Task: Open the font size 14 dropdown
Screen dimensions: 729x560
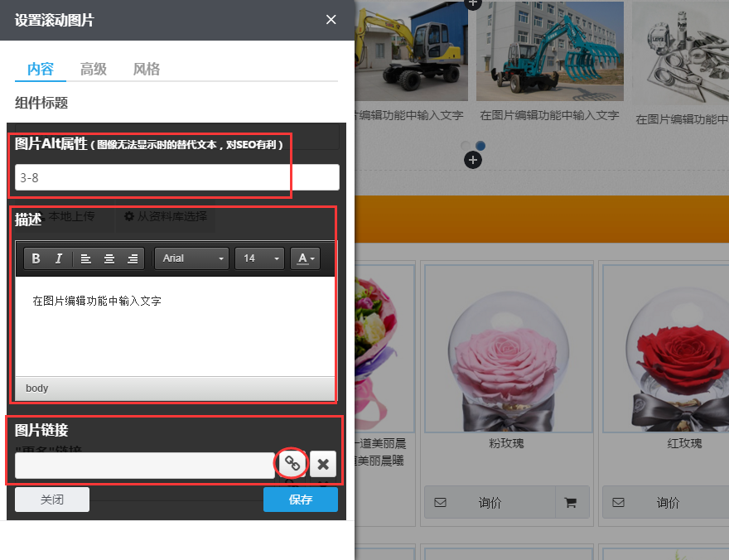Action: [x=259, y=258]
